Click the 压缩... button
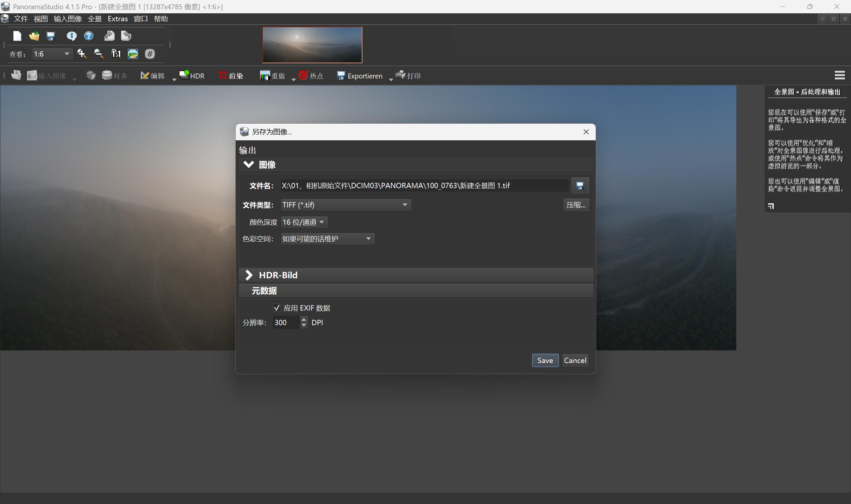This screenshot has width=851, height=504. coord(576,205)
